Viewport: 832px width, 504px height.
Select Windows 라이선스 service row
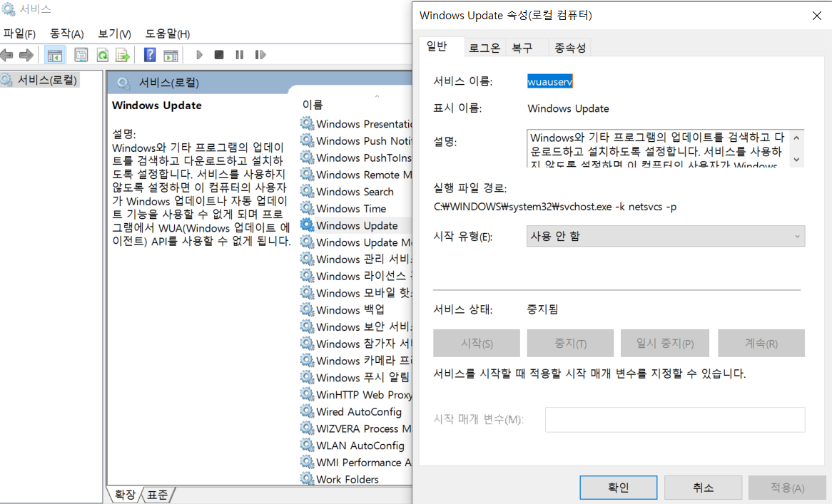click(355, 276)
